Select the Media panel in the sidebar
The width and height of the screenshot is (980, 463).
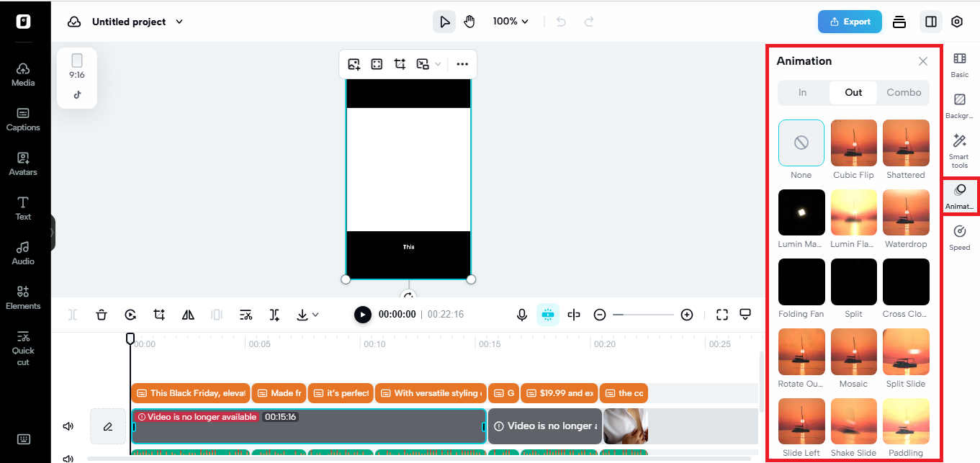22,76
